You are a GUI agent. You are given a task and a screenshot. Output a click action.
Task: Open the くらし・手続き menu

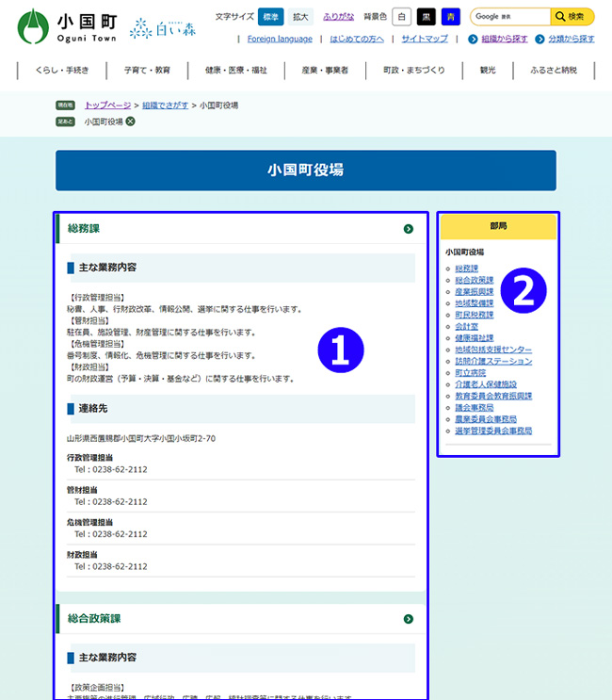(x=62, y=70)
